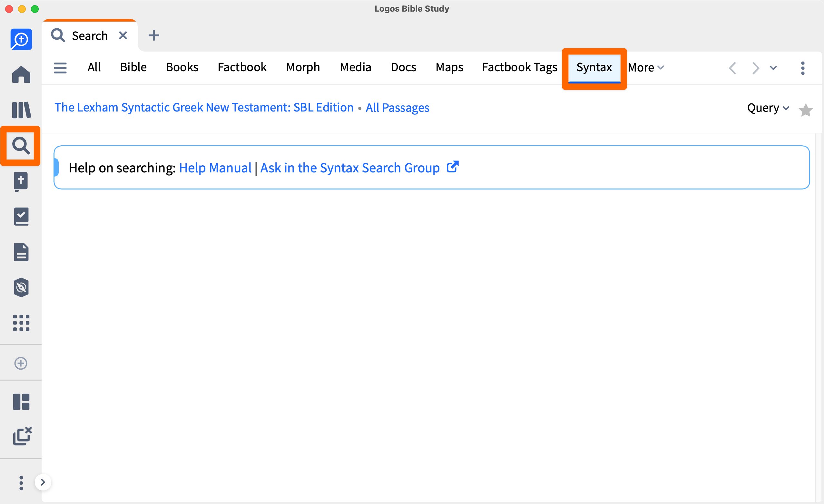Select the Factbook search type

(x=242, y=67)
